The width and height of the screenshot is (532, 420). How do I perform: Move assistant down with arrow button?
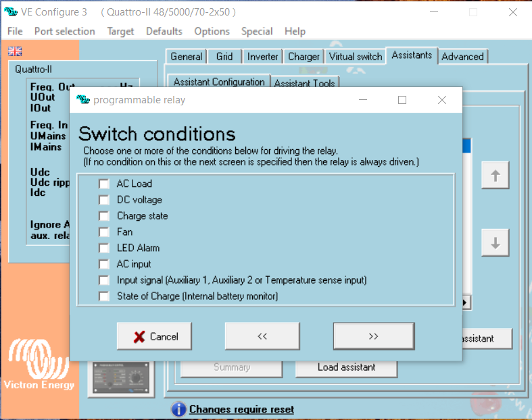pyautogui.click(x=495, y=242)
